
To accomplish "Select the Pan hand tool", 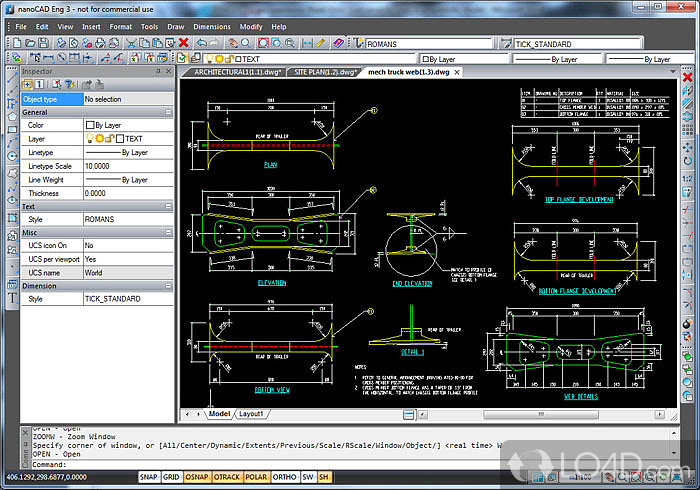I will pyautogui.click(x=232, y=43).
